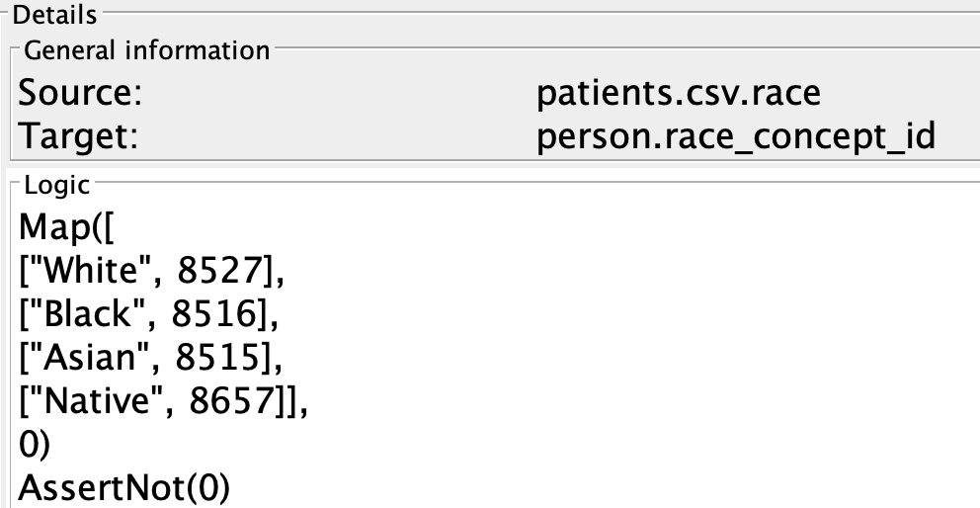The height and width of the screenshot is (508, 980).
Task: Place cursor on the 0) default line
Action: [35, 445]
